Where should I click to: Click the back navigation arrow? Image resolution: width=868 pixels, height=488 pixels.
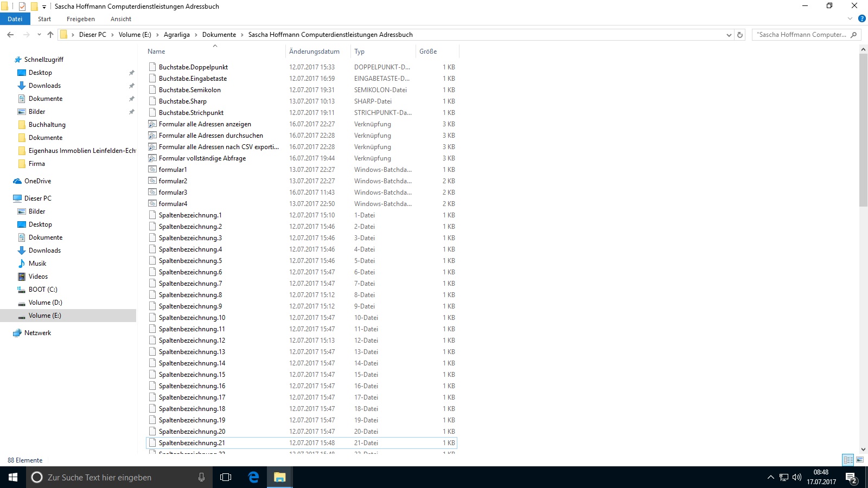click(10, 35)
